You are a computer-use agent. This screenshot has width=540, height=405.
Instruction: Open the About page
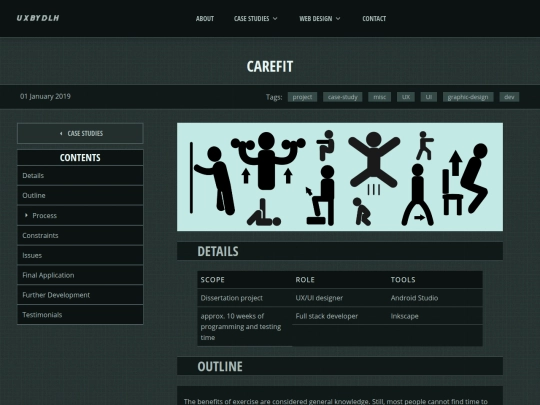coord(205,19)
